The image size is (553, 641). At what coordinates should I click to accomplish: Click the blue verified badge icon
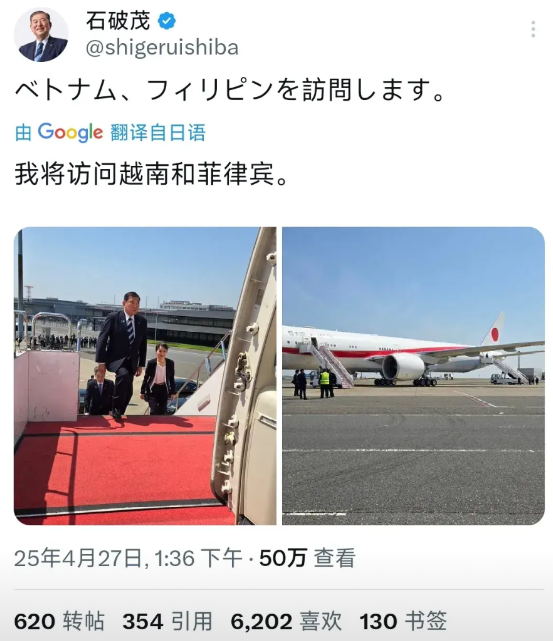(167, 20)
